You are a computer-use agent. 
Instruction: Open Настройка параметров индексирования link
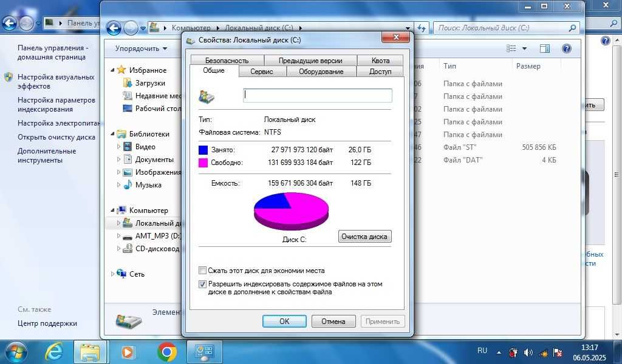56,104
